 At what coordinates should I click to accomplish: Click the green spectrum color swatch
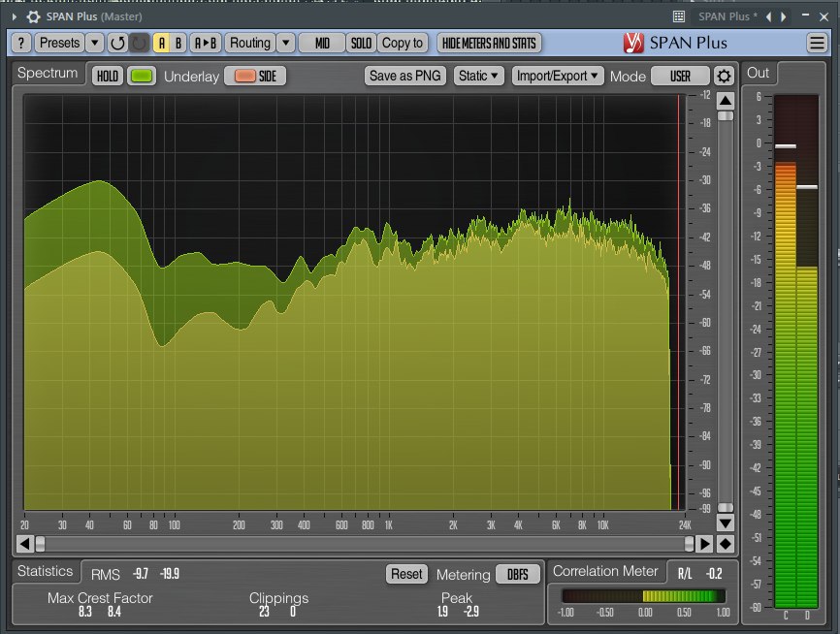tap(142, 76)
